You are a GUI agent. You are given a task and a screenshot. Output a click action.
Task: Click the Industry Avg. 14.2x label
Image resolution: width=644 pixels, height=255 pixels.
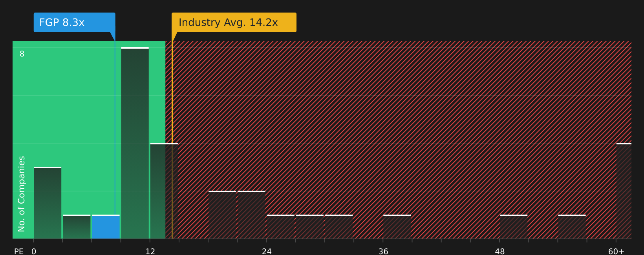tap(234, 22)
